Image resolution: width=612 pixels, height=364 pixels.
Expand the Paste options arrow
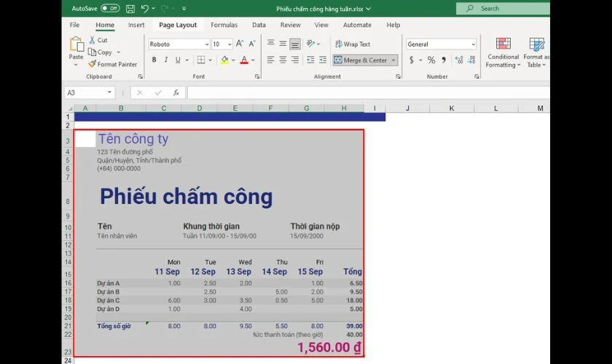pos(76,65)
